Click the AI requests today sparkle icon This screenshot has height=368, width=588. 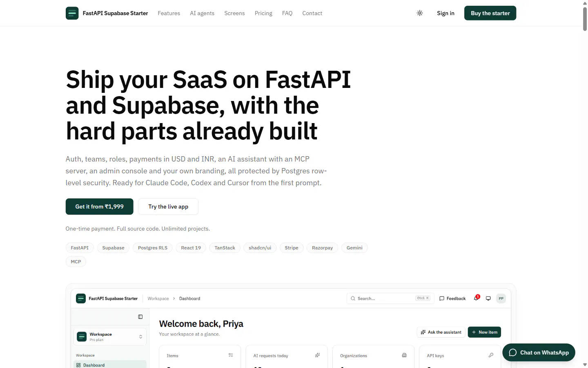318,355
